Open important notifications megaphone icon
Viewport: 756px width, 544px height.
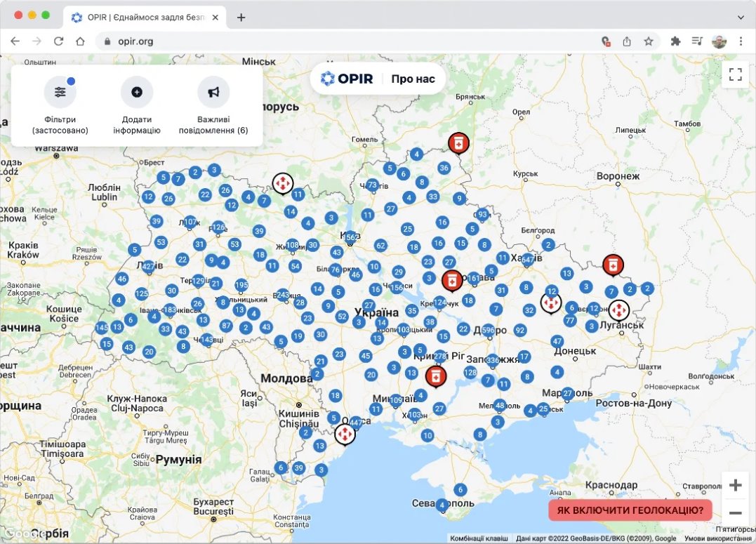coord(213,92)
